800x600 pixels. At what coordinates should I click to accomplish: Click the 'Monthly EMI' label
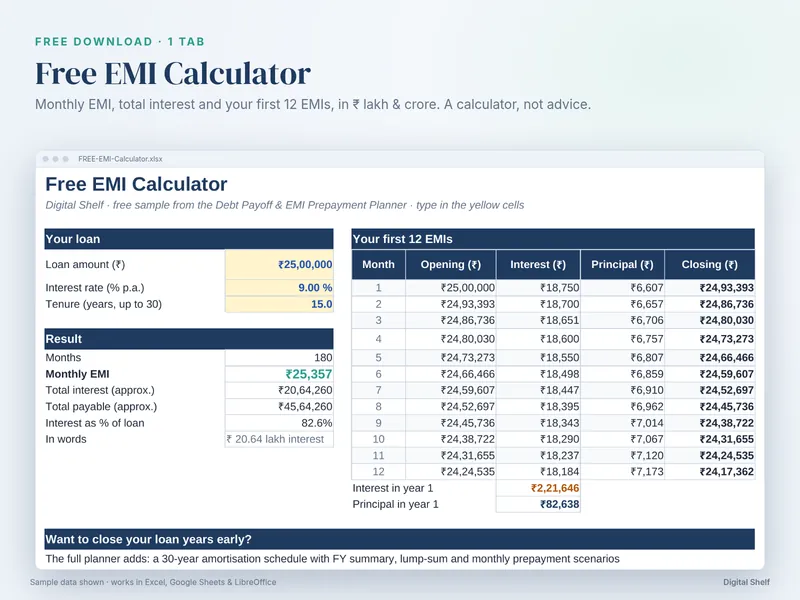(78, 374)
